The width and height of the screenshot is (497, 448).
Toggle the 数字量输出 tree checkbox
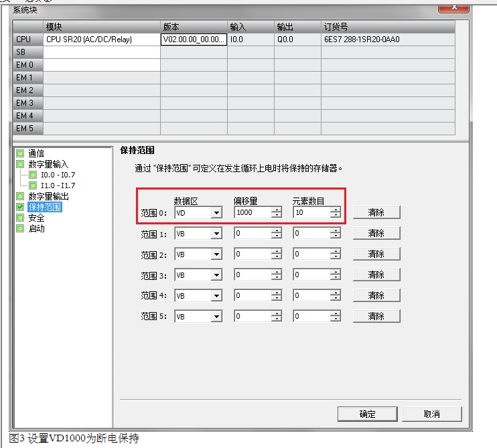click(x=20, y=196)
